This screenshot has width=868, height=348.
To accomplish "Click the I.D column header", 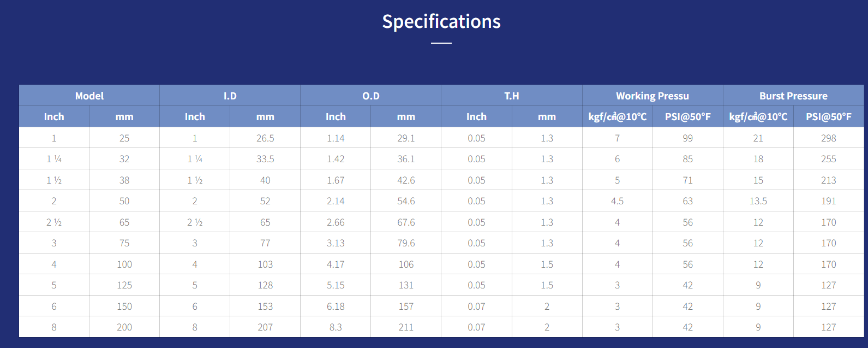I will [x=230, y=96].
